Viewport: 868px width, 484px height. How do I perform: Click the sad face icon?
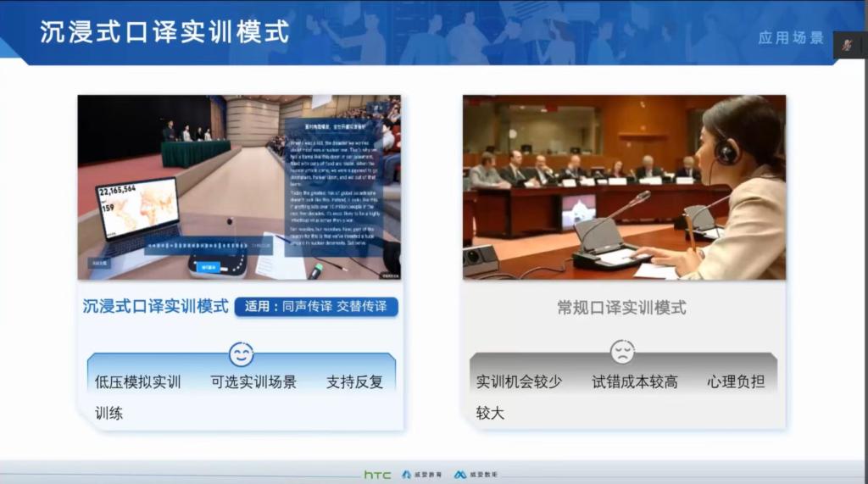point(622,352)
